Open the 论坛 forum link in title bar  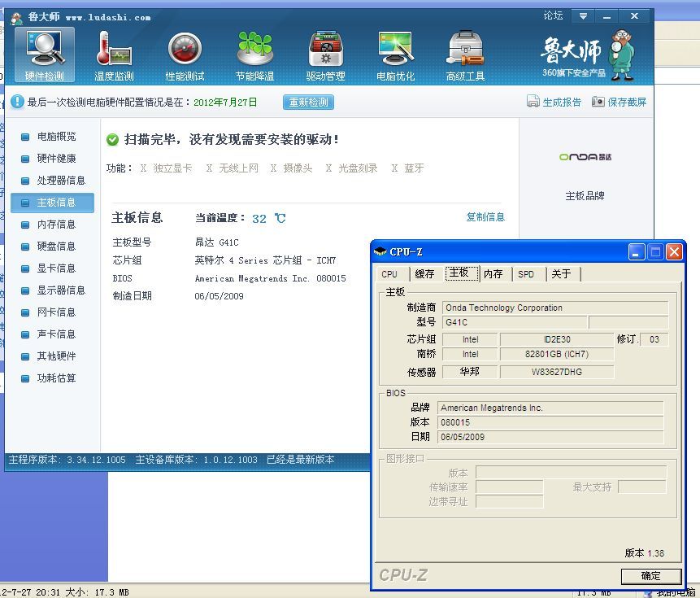pyautogui.click(x=553, y=15)
